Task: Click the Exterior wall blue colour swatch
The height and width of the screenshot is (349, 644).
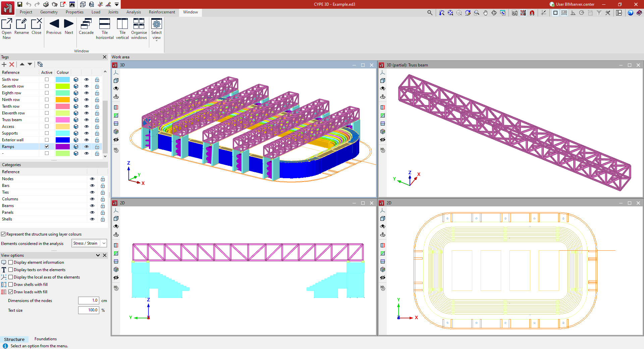Action: [x=63, y=140]
